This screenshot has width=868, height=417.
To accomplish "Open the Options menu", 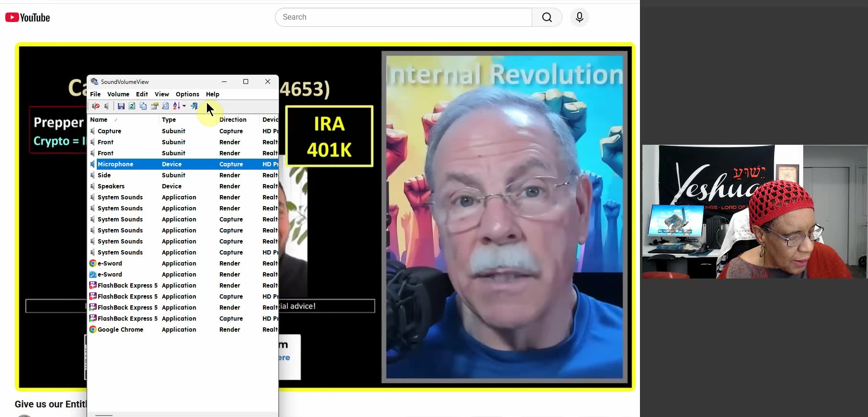I will point(187,94).
